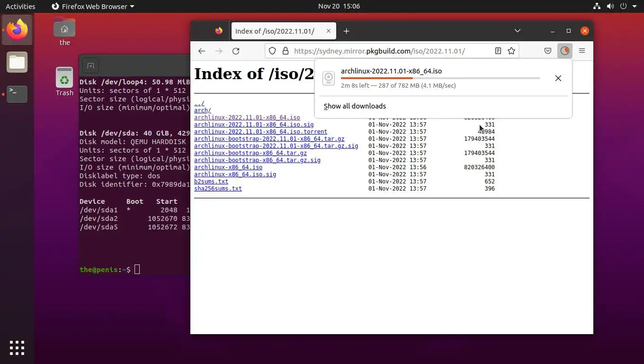Click Show all downloads
The width and height of the screenshot is (644, 364).
coord(355,106)
